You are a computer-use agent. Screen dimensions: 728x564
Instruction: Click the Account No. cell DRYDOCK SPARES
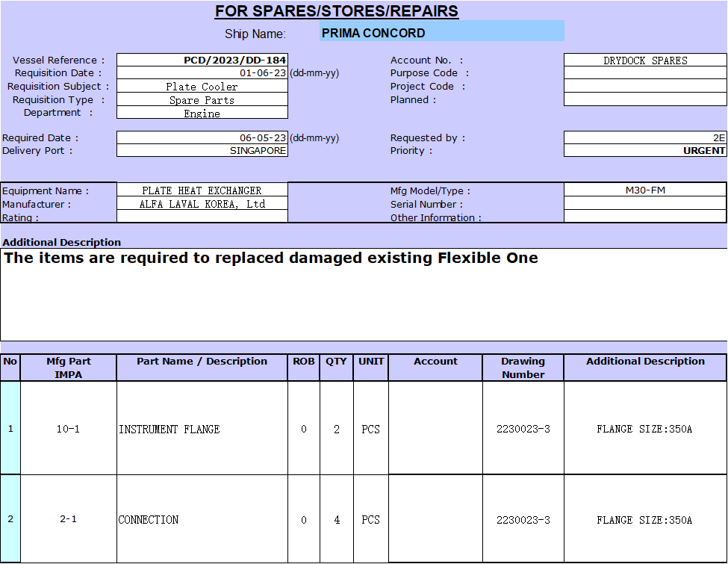pos(645,61)
